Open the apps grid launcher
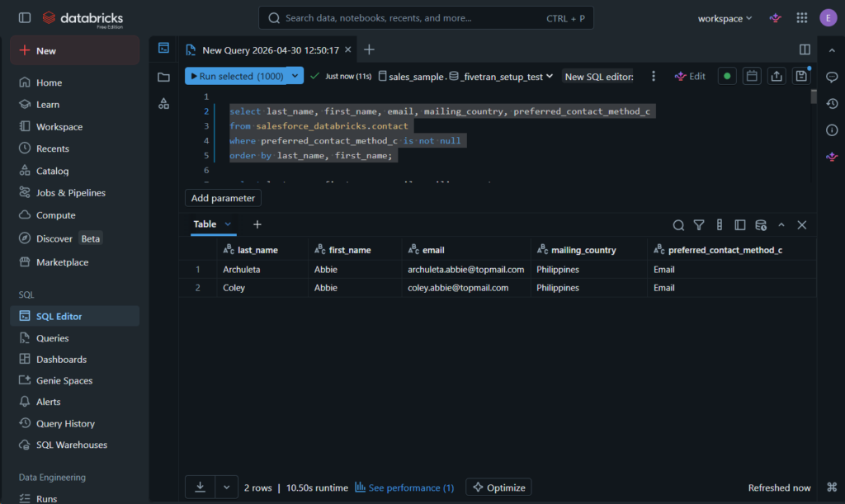845x504 pixels. tap(802, 18)
